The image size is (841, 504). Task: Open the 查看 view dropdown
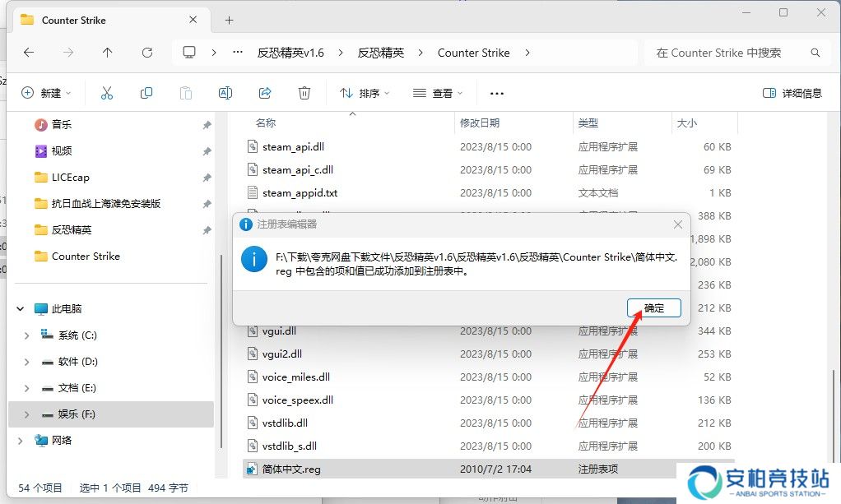[x=438, y=92]
